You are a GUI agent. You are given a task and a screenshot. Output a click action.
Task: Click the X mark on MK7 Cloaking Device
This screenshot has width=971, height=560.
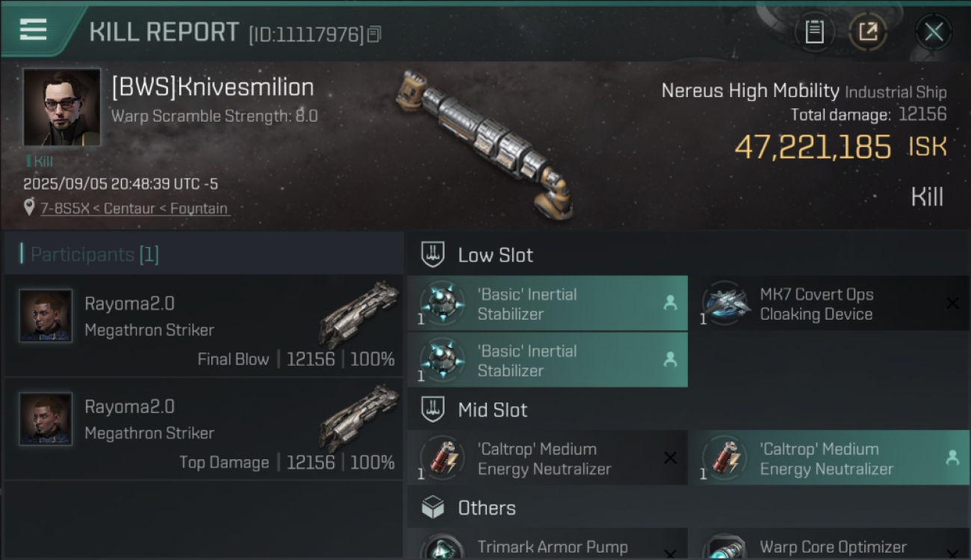pyautogui.click(x=952, y=303)
